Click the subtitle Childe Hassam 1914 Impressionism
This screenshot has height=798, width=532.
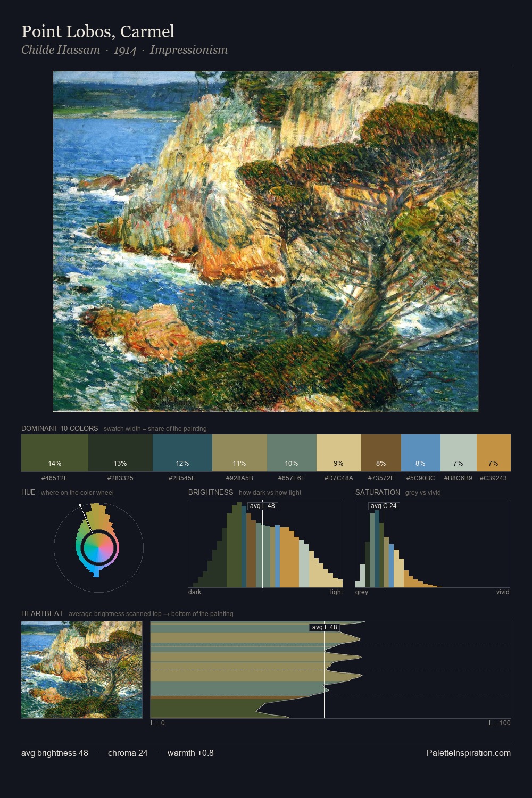pos(124,50)
